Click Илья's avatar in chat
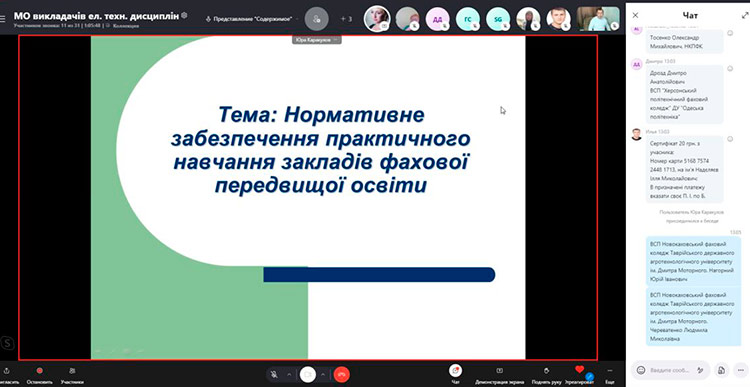 (636, 134)
